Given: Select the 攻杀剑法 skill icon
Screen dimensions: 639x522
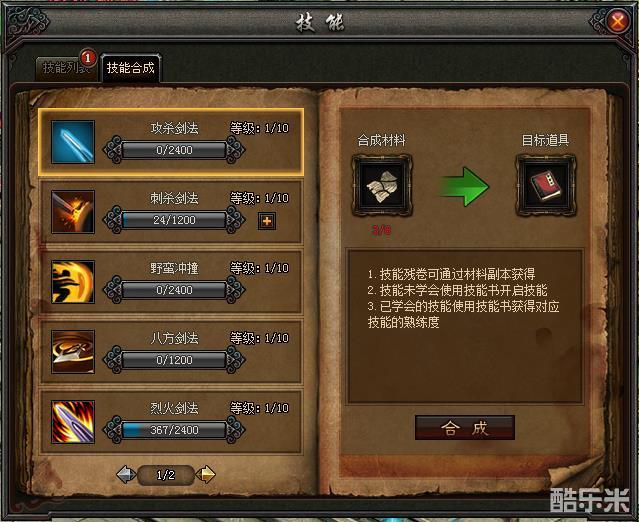Looking at the screenshot, I should (73, 142).
